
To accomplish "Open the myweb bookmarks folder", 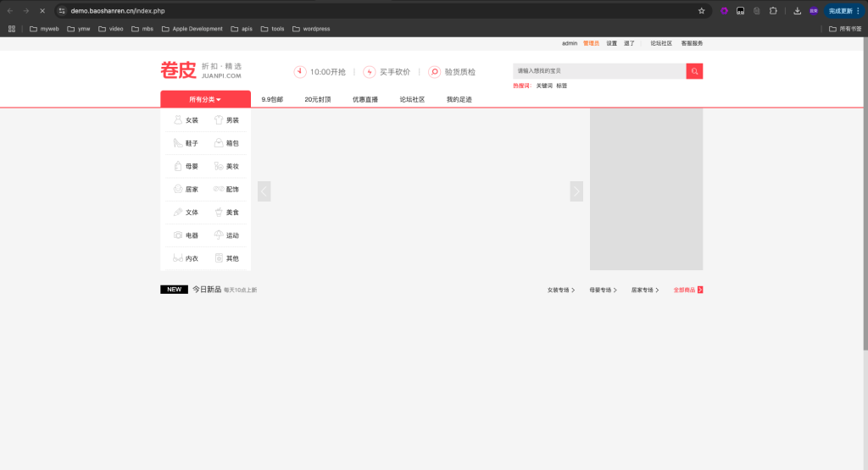I will click(x=44, y=29).
